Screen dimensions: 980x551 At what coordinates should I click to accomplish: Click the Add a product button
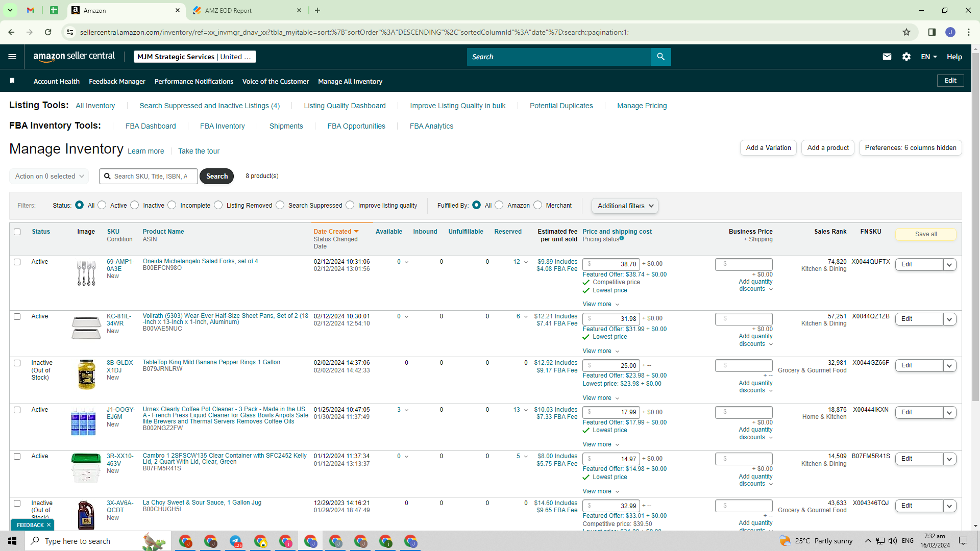pyautogui.click(x=828, y=147)
